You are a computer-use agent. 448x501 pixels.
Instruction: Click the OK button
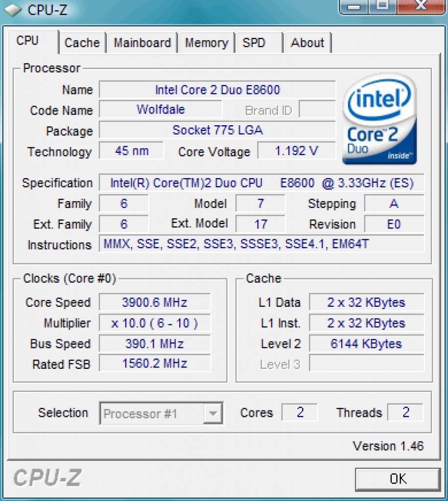click(x=398, y=479)
